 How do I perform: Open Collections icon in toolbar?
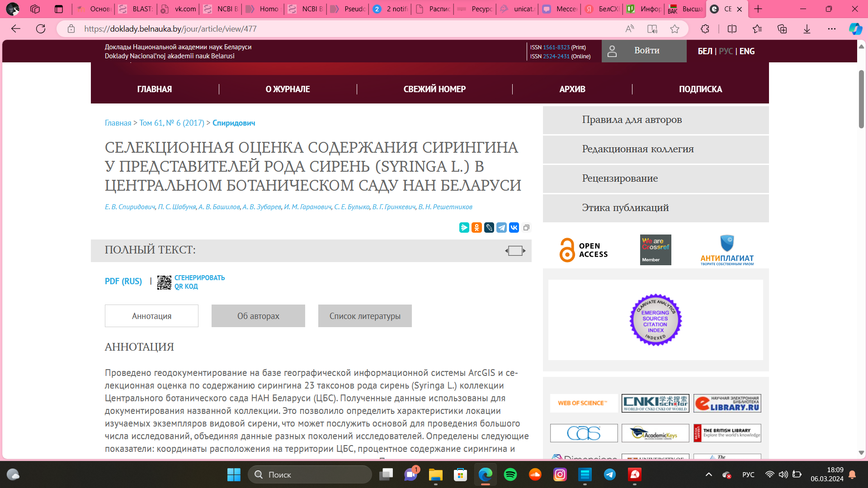782,29
